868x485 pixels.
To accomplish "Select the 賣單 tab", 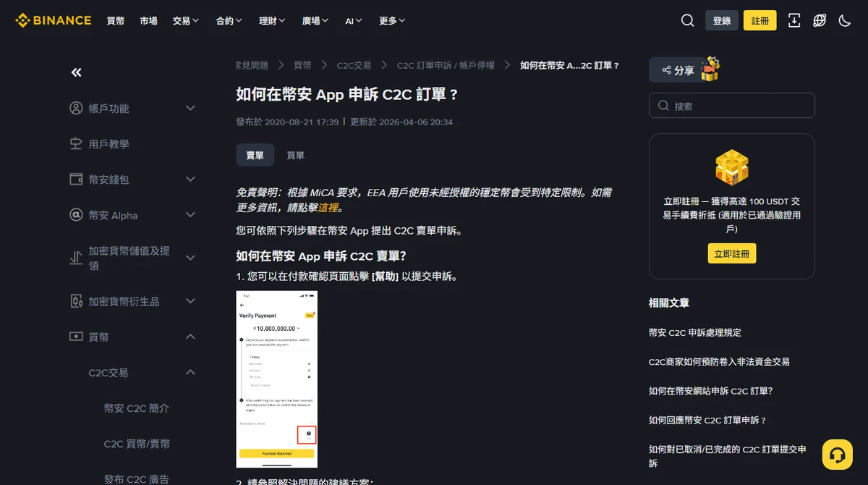I will [x=255, y=155].
